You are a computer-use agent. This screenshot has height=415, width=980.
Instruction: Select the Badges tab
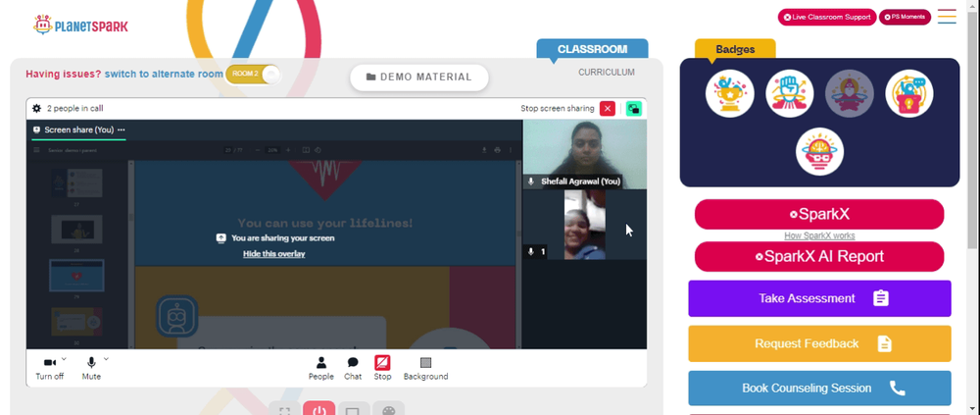(x=735, y=49)
